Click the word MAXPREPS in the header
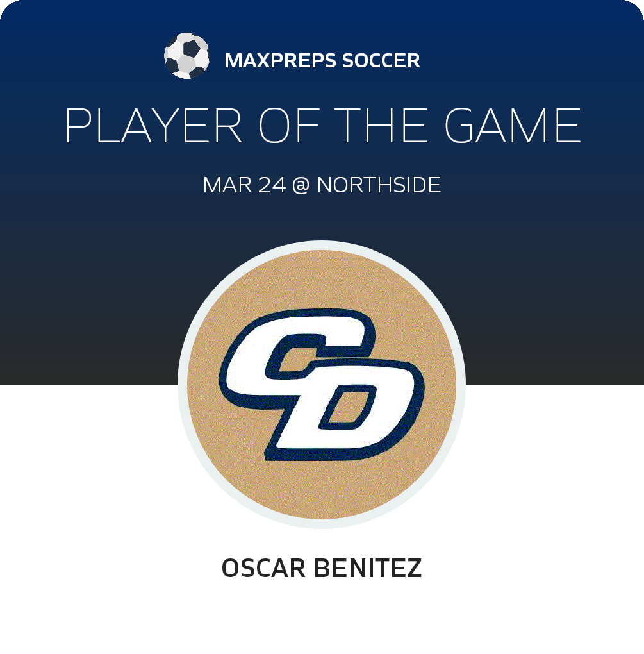The width and height of the screenshot is (644, 654). pos(280,60)
